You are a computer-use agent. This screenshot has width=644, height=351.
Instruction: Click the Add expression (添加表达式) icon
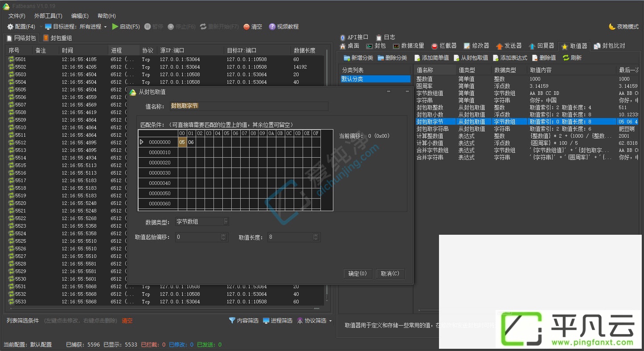[496, 58]
